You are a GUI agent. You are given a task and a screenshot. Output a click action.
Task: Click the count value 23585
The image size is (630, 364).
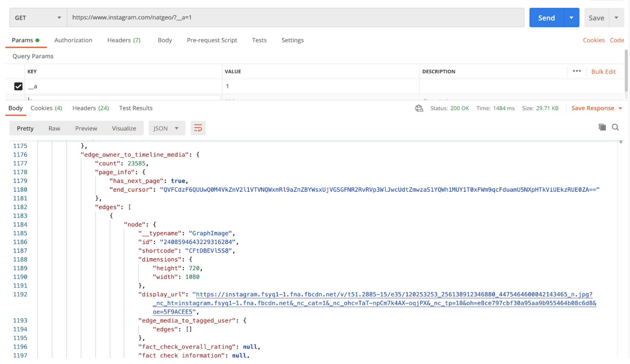point(136,163)
